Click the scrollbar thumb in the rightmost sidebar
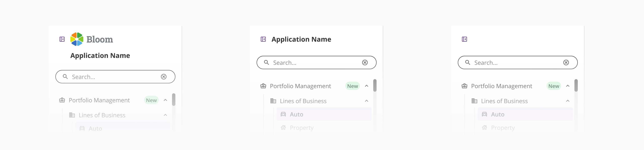This screenshot has height=150, width=644. (576, 85)
